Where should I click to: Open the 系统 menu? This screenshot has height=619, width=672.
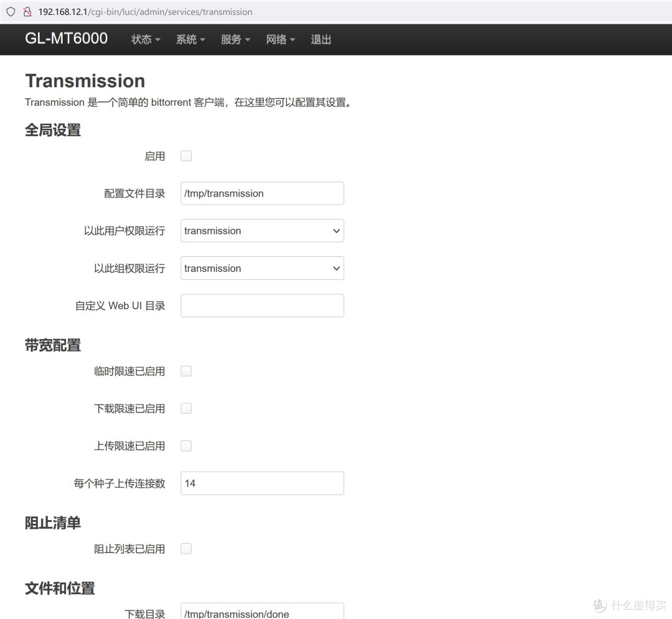point(190,39)
